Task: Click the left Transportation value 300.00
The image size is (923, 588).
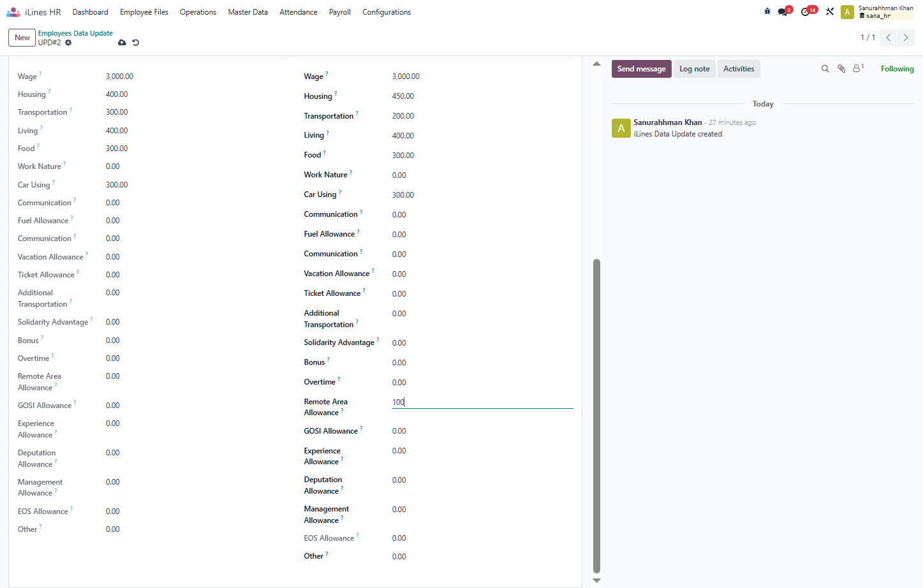Action: coord(117,112)
